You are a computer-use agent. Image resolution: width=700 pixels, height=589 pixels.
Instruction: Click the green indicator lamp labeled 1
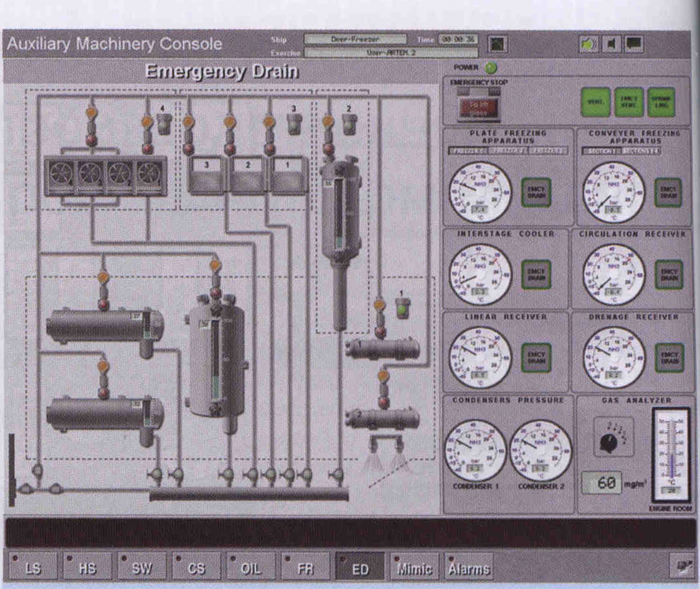pyautogui.click(x=402, y=310)
